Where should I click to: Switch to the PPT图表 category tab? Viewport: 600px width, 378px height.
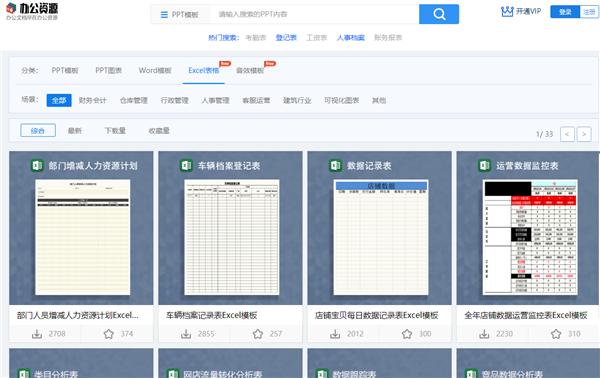(x=108, y=70)
